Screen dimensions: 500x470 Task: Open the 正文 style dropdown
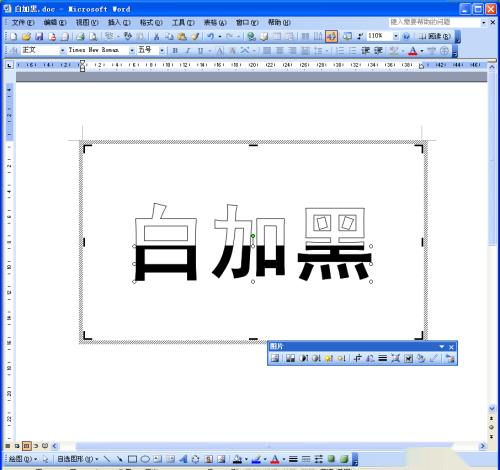click(62, 50)
